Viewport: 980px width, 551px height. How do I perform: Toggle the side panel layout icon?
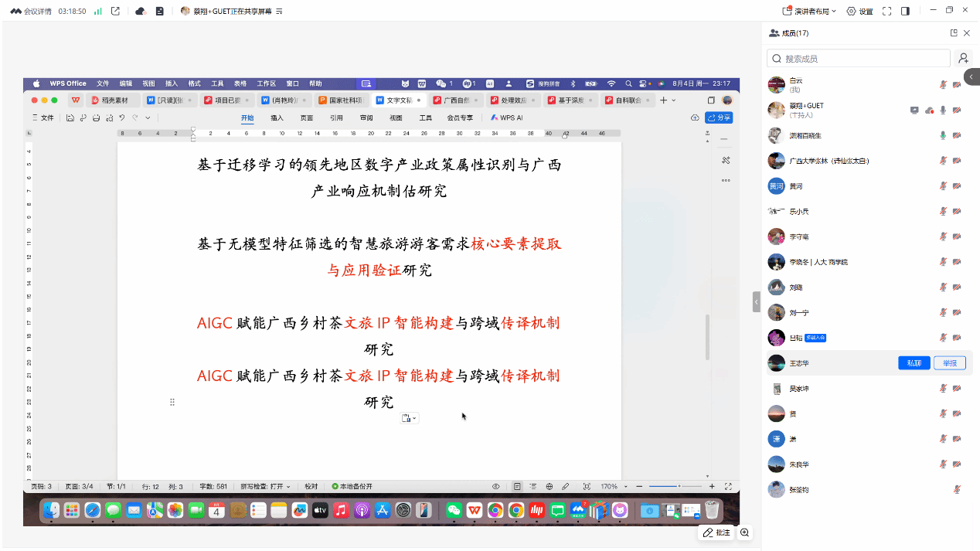pos(905,11)
